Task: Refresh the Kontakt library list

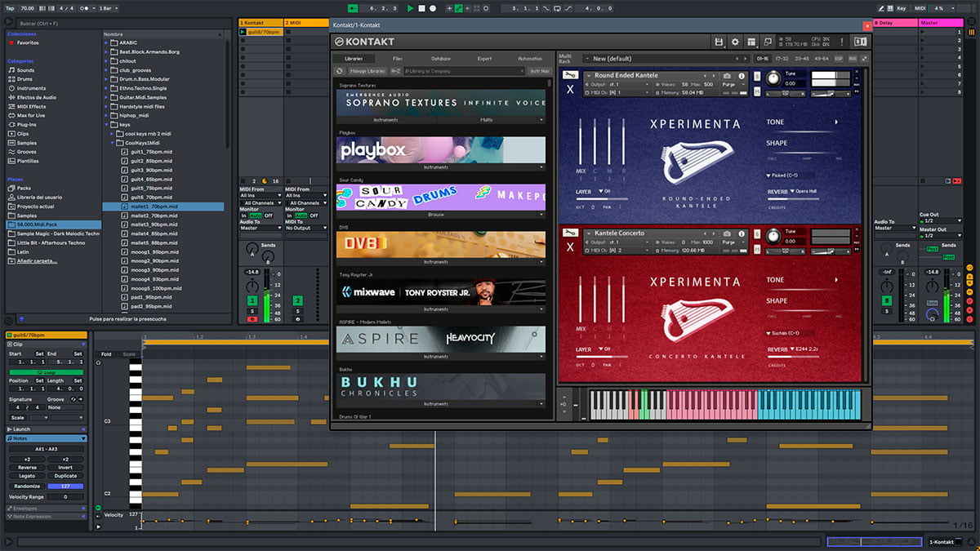Action: point(340,72)
